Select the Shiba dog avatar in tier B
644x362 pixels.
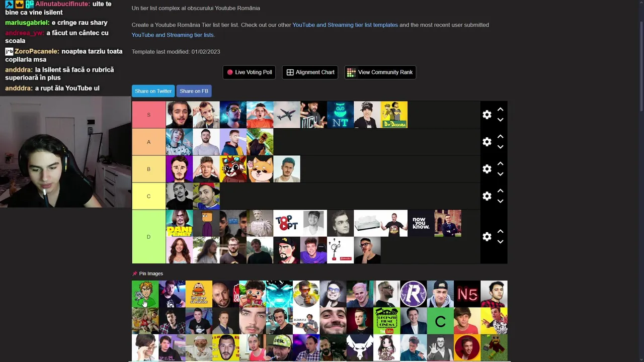pos(260,169)
